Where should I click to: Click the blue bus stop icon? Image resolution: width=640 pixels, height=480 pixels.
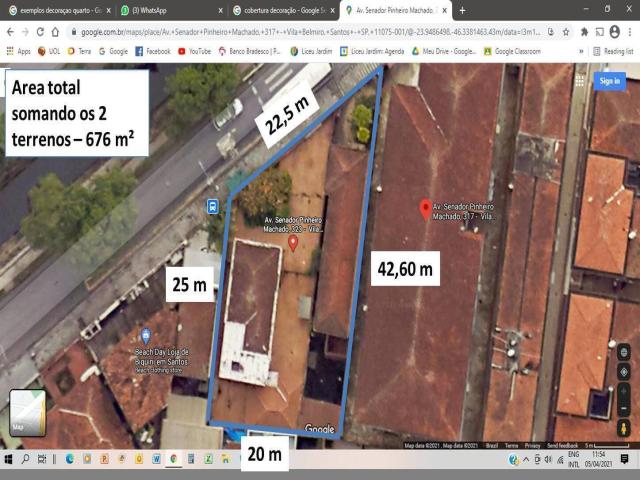(x=213, y=207)
